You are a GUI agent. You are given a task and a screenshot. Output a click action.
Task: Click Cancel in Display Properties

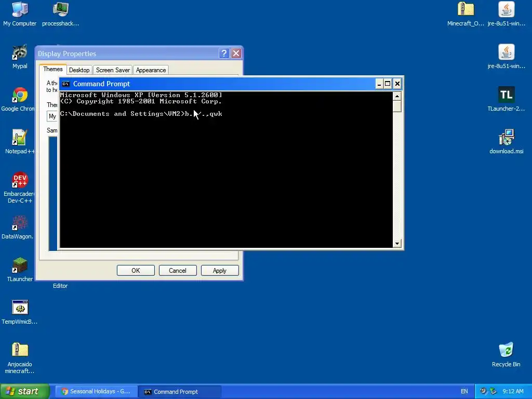[178, 270]
